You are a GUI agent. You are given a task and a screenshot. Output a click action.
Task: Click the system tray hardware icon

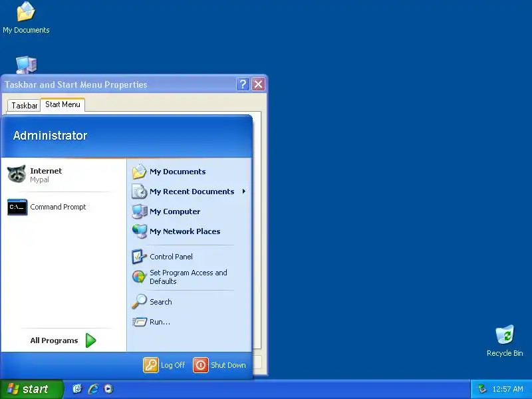coord(481,389)
